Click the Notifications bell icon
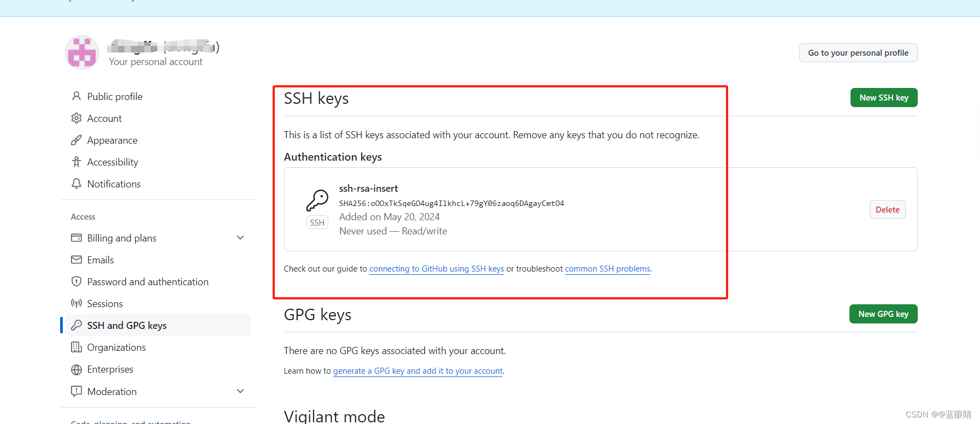Viewport: 980px width, 424px height. (76, 184)
